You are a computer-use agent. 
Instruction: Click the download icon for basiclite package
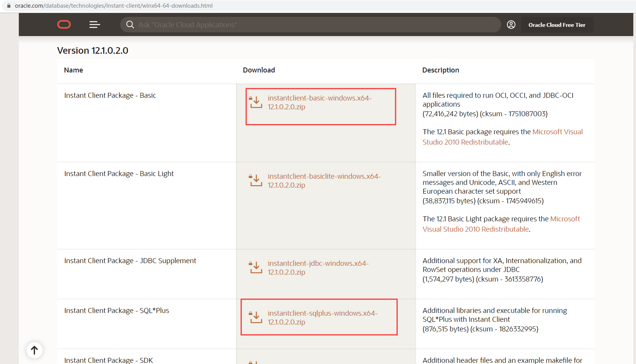(256, 180)
